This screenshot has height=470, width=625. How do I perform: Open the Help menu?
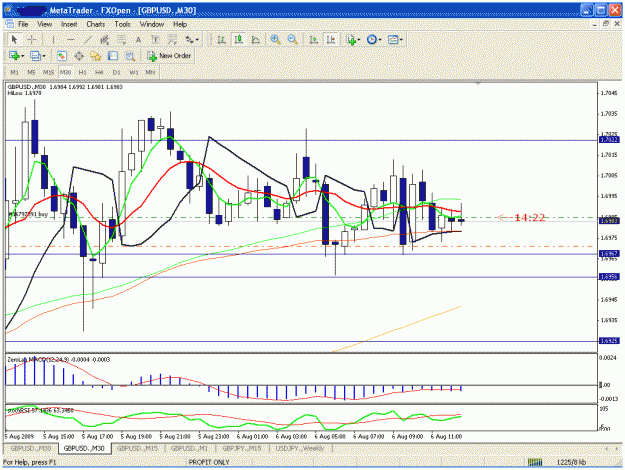180,24
